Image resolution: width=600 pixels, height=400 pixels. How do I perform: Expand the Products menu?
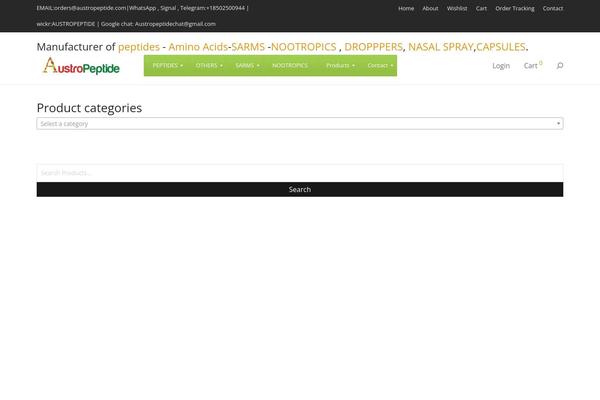coord(340,65)
